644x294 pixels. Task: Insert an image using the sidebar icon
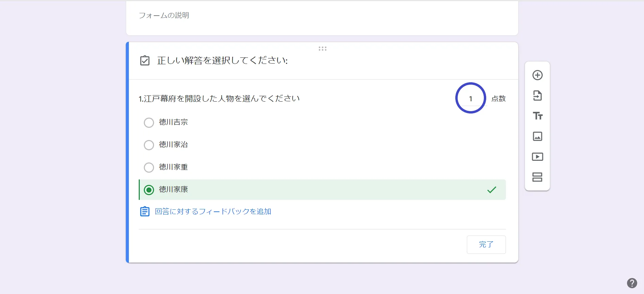(x=537, y=136)
